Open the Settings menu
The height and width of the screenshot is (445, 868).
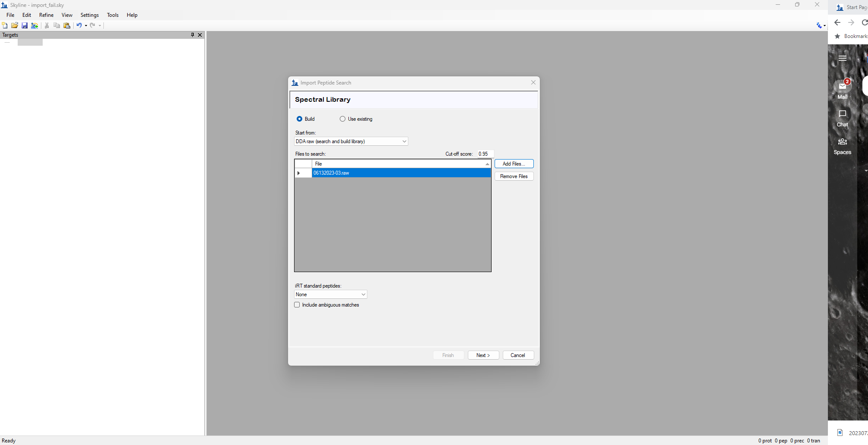tap(89, 15)
